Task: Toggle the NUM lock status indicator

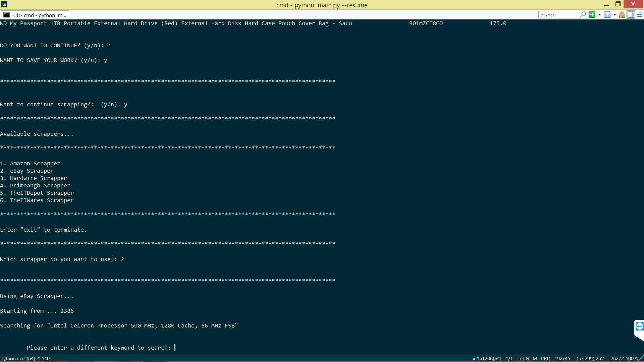Action: coord(531,359)
